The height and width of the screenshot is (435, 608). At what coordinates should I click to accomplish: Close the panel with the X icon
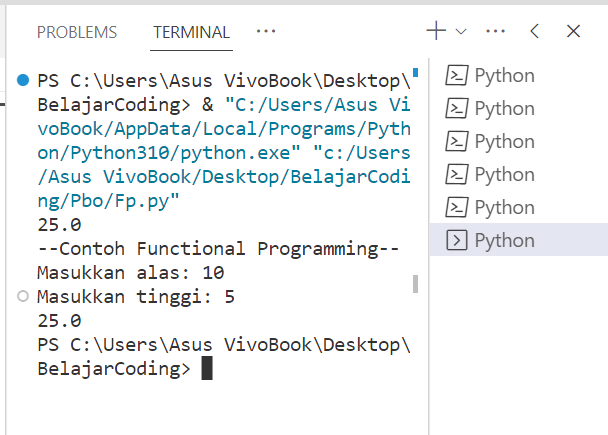click(x=573, y=31)
